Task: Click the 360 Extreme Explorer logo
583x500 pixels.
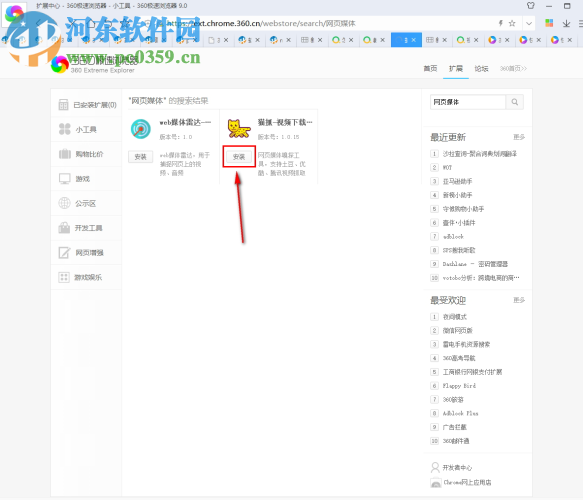Action: click(93, 64)
